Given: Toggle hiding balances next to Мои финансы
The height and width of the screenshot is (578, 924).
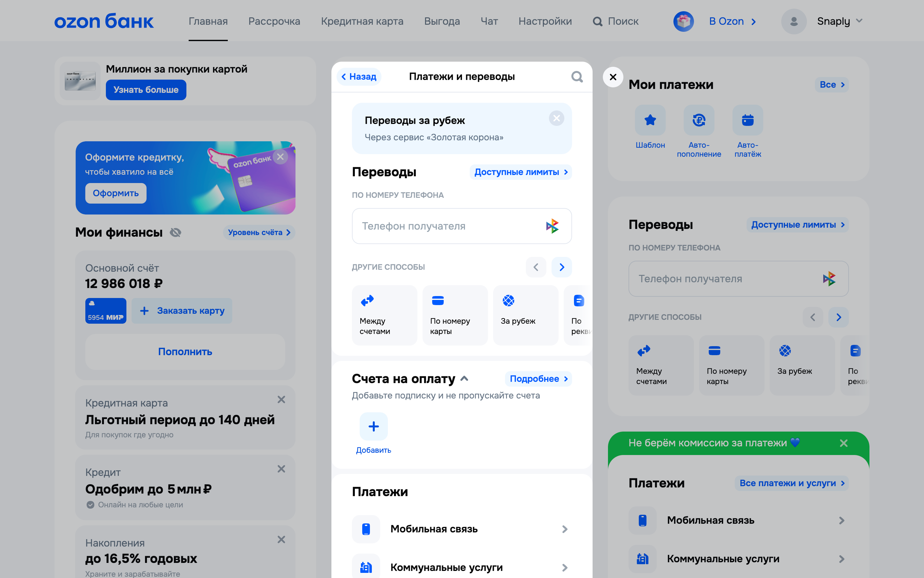Looking at the screenshot, I should [175, 232].
